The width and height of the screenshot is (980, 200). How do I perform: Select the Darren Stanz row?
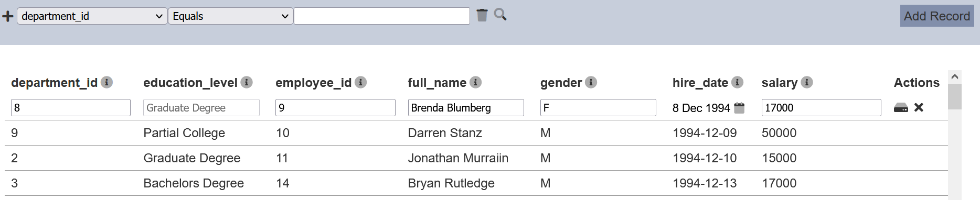476,133
